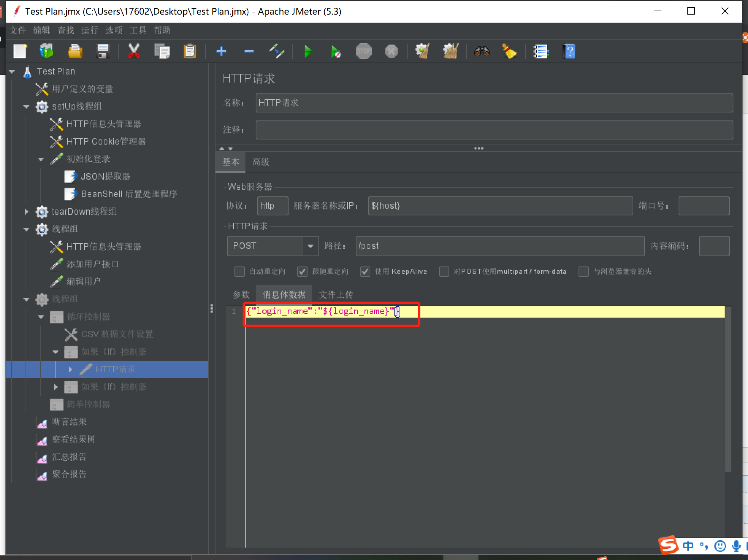Click the 服务器名称或IP field
Screen dimensions: 748x560
point(500,206)
